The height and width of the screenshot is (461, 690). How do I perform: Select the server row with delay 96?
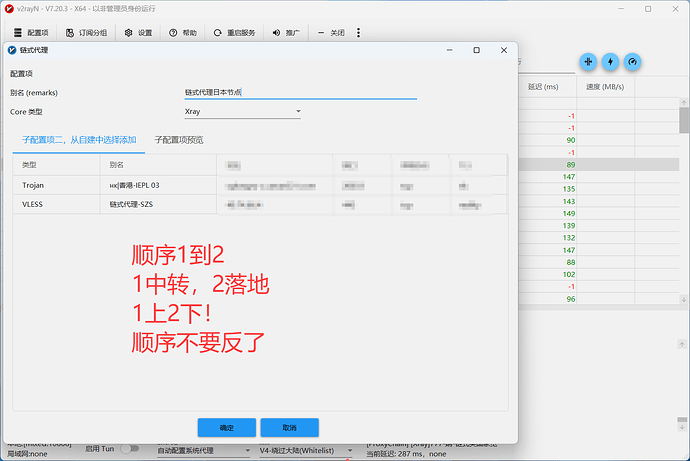pyautogui.click(x=598, y=299)
